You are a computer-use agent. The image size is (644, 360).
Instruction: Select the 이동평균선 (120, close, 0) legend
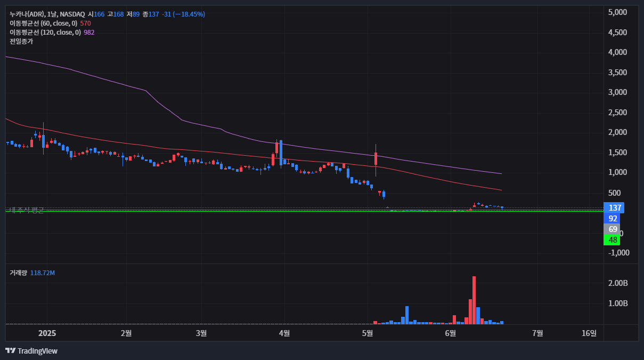coord(45,32)
